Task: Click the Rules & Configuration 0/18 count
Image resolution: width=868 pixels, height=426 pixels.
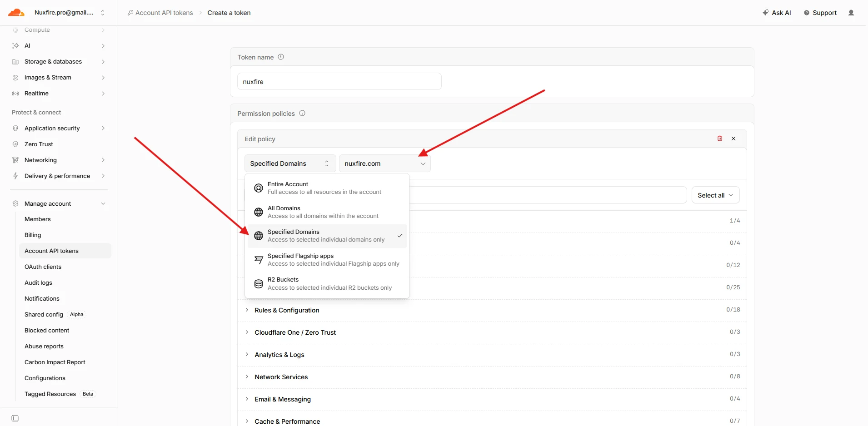Action: [x=733, y=310]
